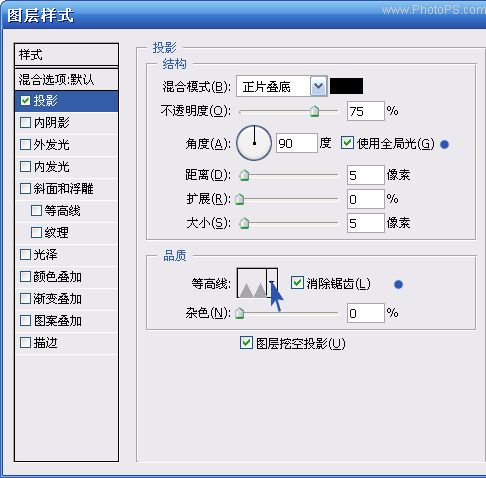This screenshot has width=486, height=478.
Task: Open the contour picker dropdown arrow
Action: point(272,283)
